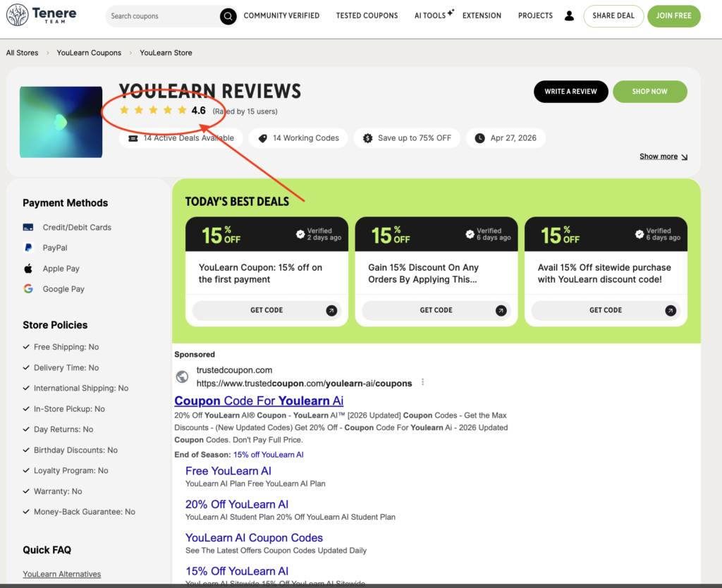Click the Google Pay logo icon
The width and height of the screenshot is (722, 588).
tap(28, 288)
